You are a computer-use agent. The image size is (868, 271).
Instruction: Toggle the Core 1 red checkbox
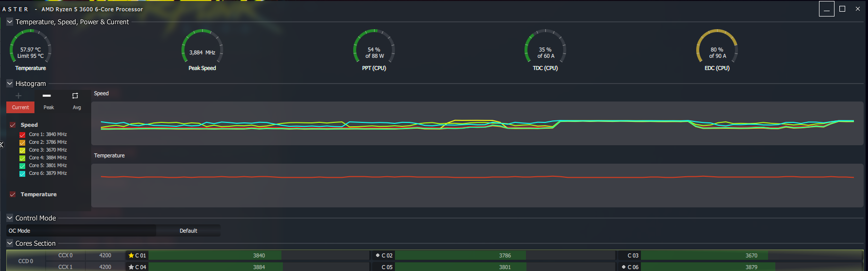click(x=22, y=135)
